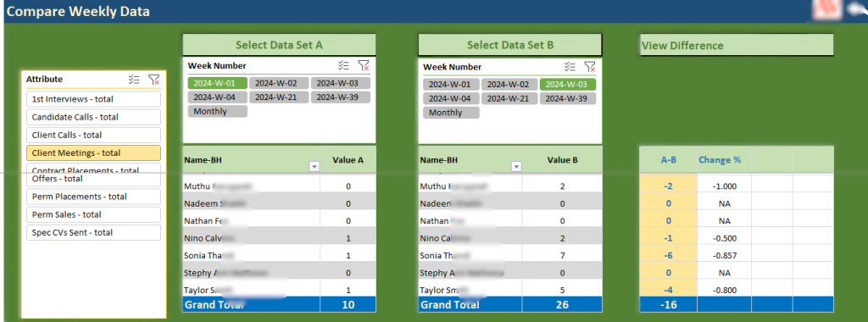
Task: Click the Value B column header
Action: pos(563,160)
